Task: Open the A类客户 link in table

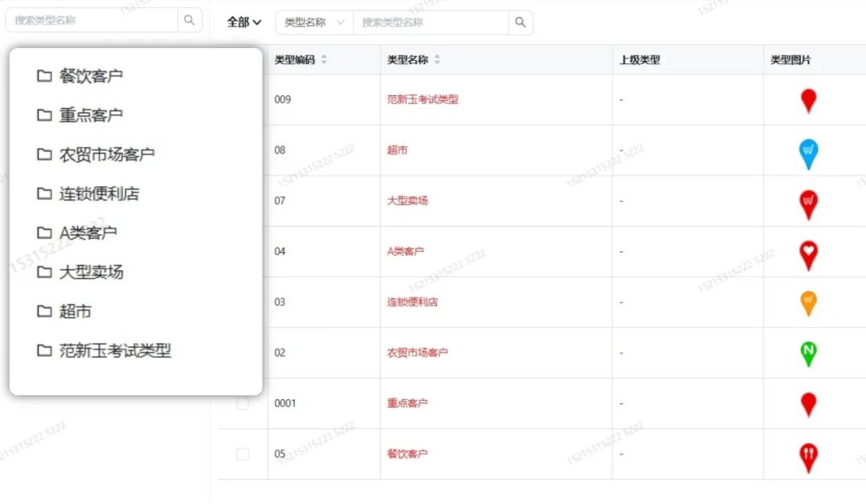Action: [406, 252]
